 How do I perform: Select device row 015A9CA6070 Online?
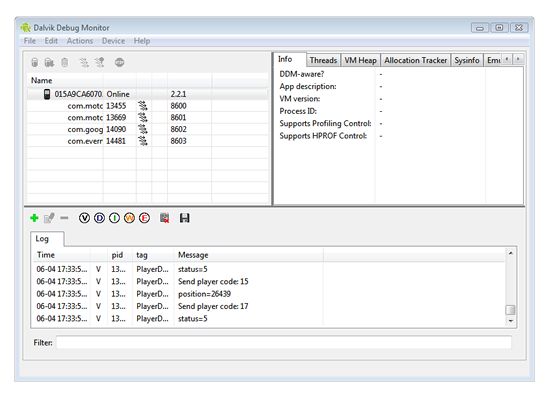coord(148,94)
